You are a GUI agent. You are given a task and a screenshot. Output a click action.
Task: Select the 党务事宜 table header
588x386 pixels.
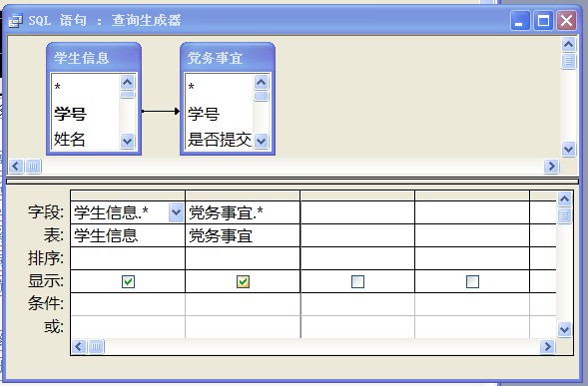tap(228, 57)
